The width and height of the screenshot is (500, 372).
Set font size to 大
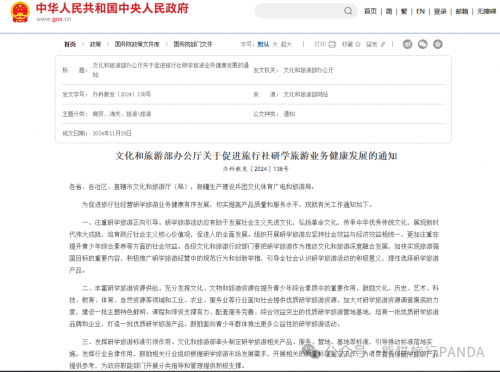coord(275,44)
